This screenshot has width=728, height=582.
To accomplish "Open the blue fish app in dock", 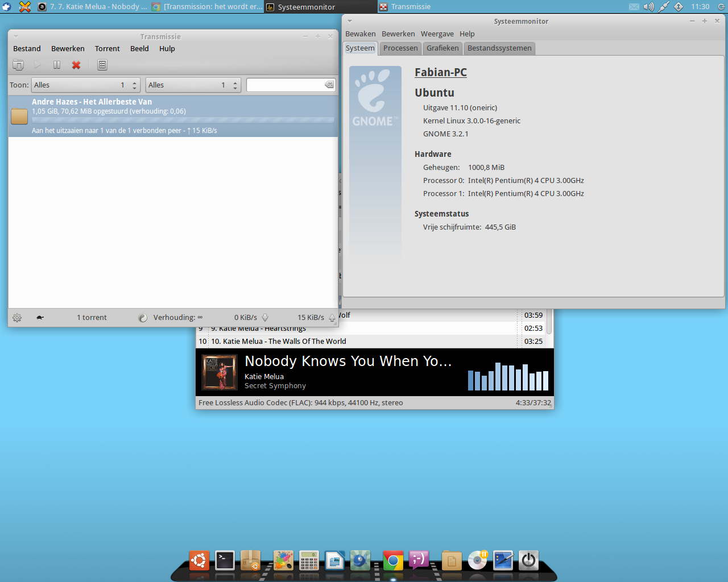I will click(361, 561).
